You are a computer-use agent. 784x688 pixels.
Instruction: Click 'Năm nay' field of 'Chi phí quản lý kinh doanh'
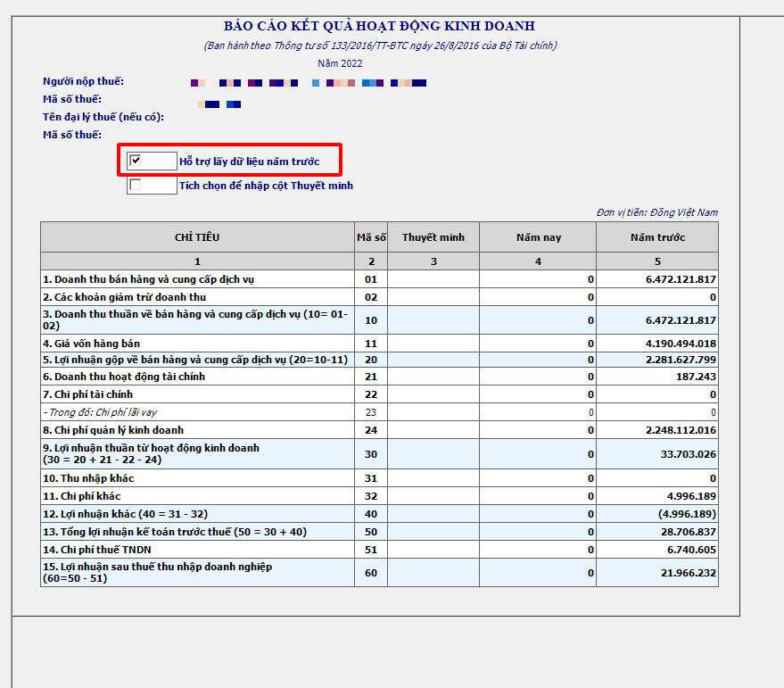coord(537,430)
